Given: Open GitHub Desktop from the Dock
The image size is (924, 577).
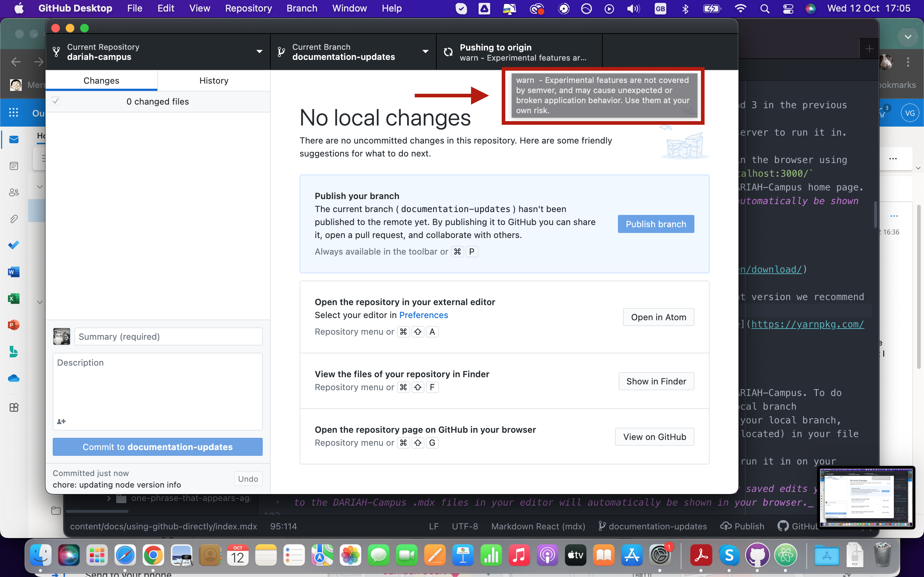Looking at the screenshot, I should (x=757, y=555).
